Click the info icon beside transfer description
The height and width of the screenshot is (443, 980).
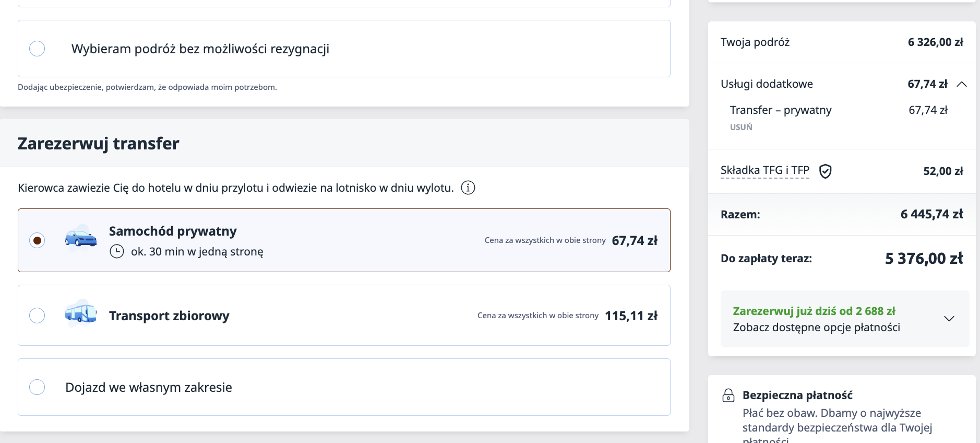pyautogui.click(x=468, y=188)
